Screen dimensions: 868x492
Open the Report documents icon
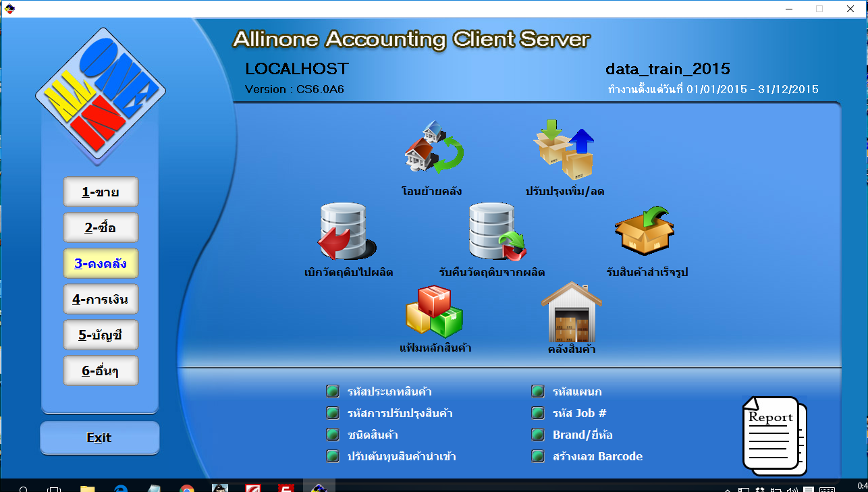coord(774,435)
